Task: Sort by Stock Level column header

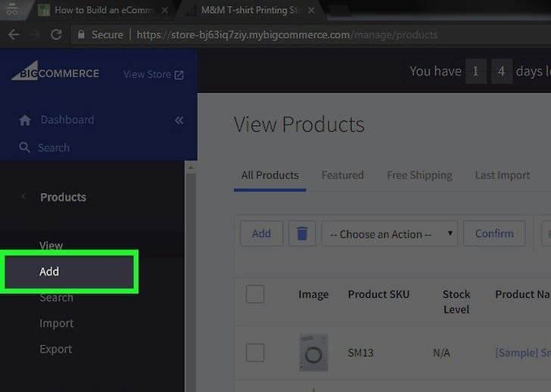Action: coord(456,302)
